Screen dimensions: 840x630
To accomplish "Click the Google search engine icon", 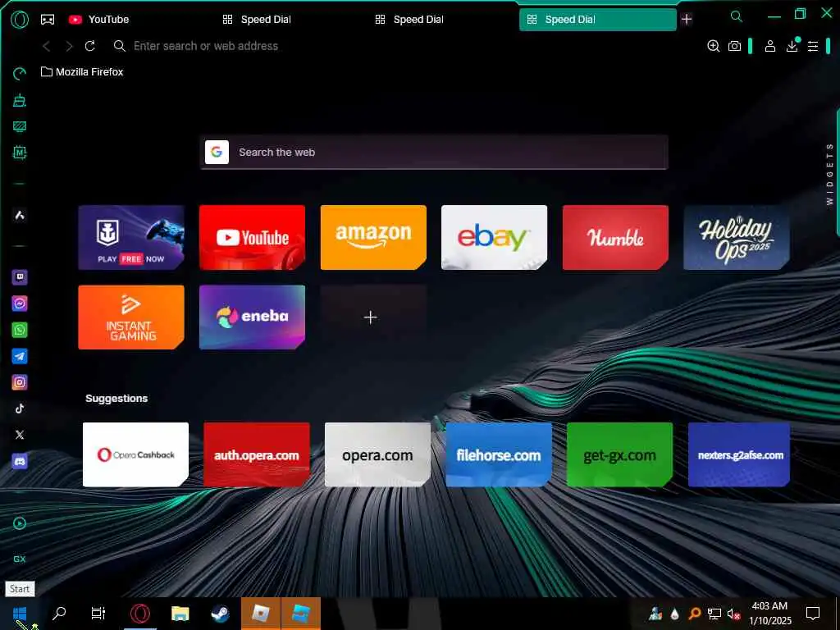I will [217, 152].
